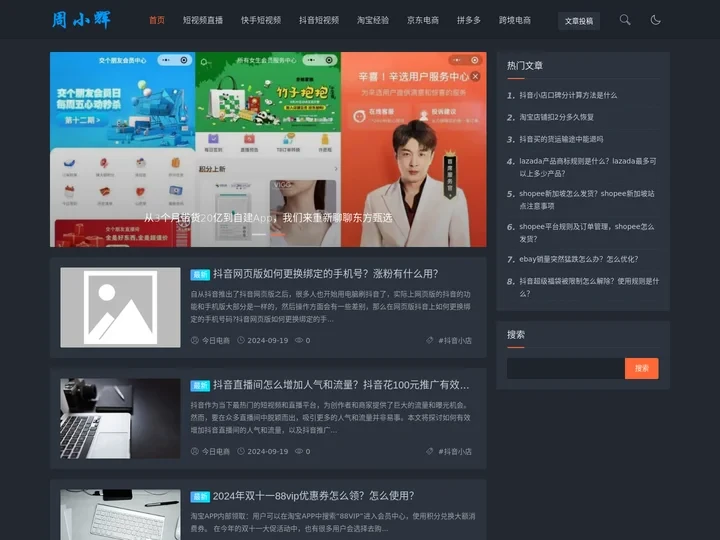
Task: Open hot article shopee平台规则及订单管理
Action: [x=587, y=233]
